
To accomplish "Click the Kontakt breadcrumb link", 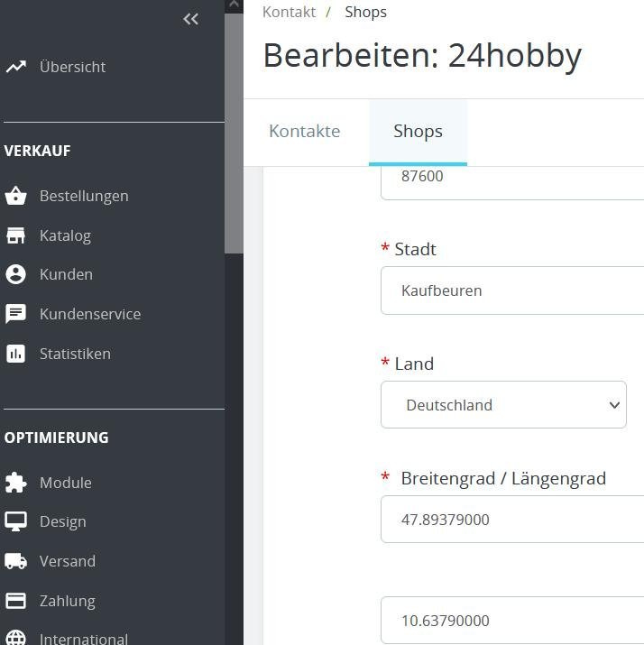I will tap(289, 12).
